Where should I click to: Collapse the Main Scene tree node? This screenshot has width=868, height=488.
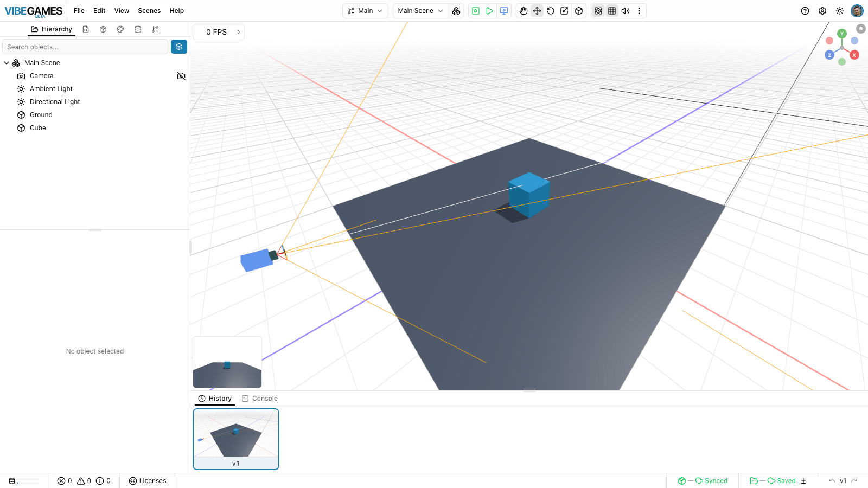(x=7, y=63)
